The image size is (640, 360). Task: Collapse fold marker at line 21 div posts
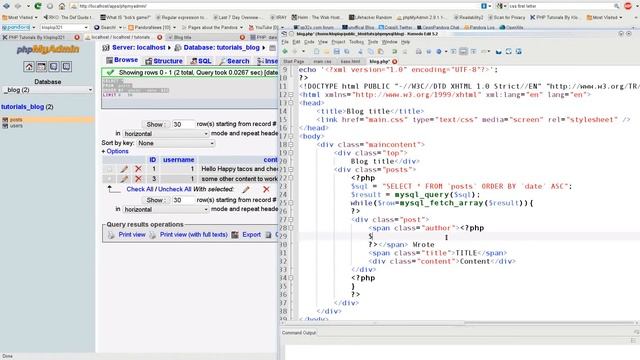click(x=291, y=169)
